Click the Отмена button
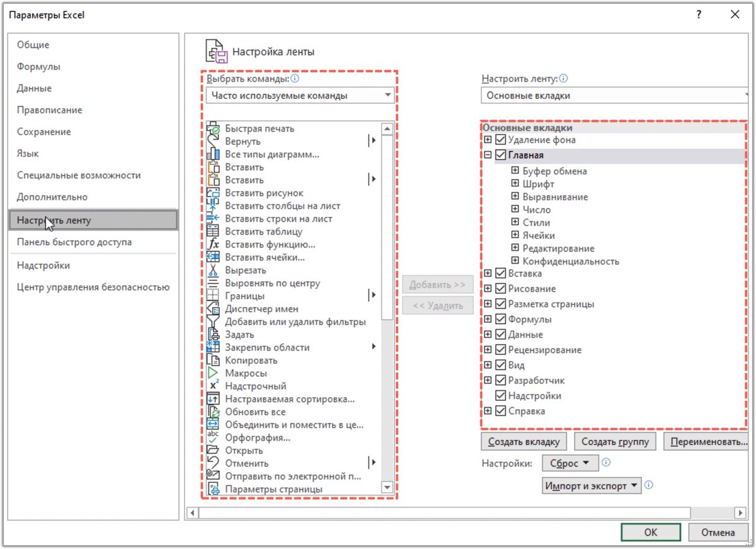756x549 pixels. 718,533
